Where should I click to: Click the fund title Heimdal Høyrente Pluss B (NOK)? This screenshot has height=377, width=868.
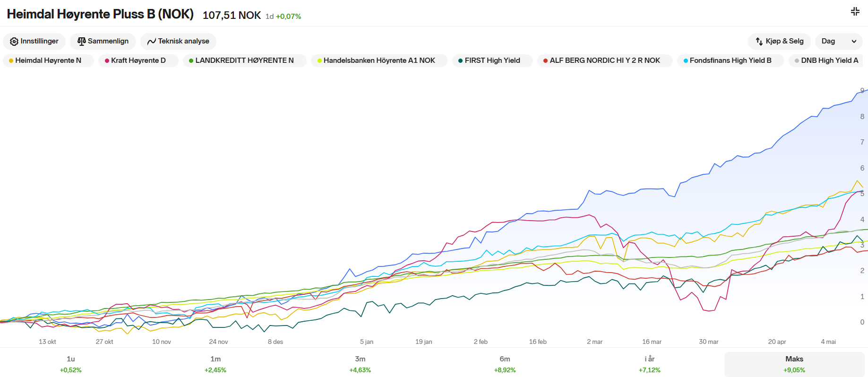pos(100,14)
